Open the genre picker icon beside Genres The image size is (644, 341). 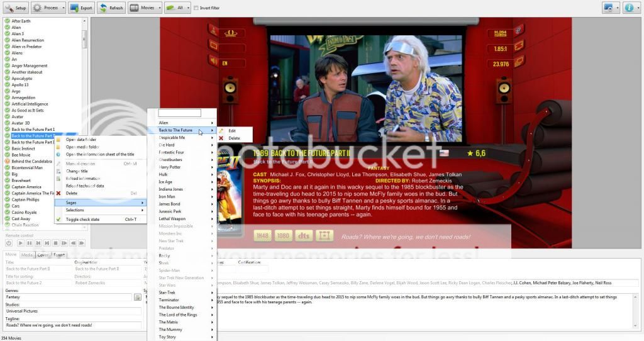pyautogui.click(x=138, y=297)
